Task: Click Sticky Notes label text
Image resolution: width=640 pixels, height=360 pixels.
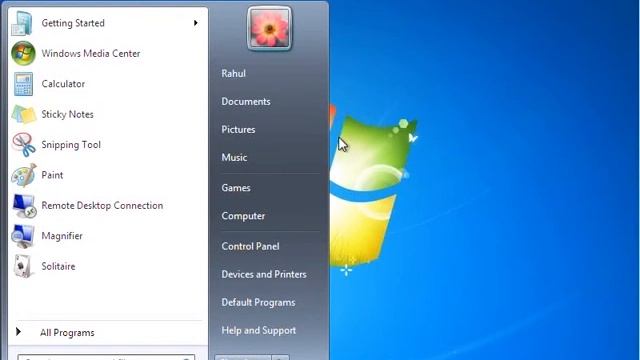Action: [x=67, y=114]
